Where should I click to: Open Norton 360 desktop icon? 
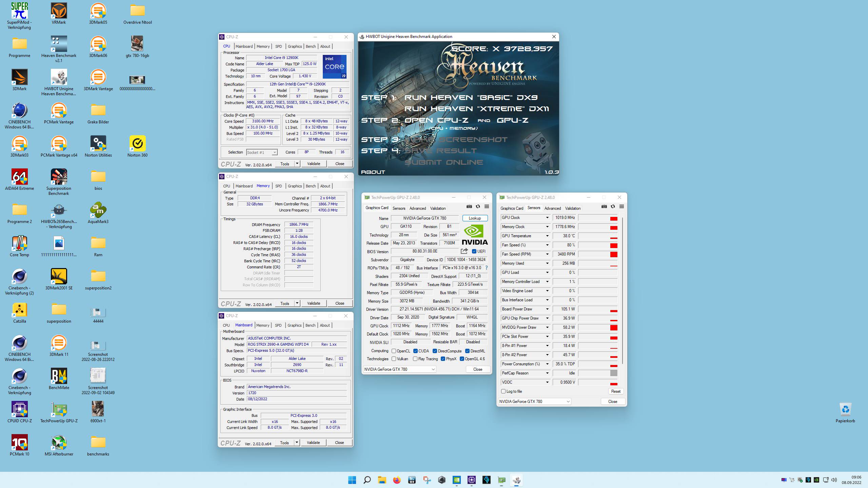click(137, 146)
